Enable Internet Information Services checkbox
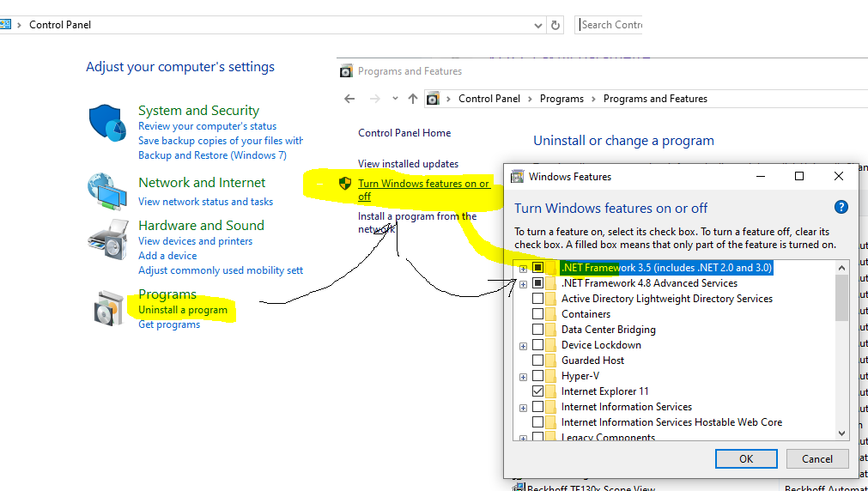Screen dimensions: 868x491 pos(537,407)
